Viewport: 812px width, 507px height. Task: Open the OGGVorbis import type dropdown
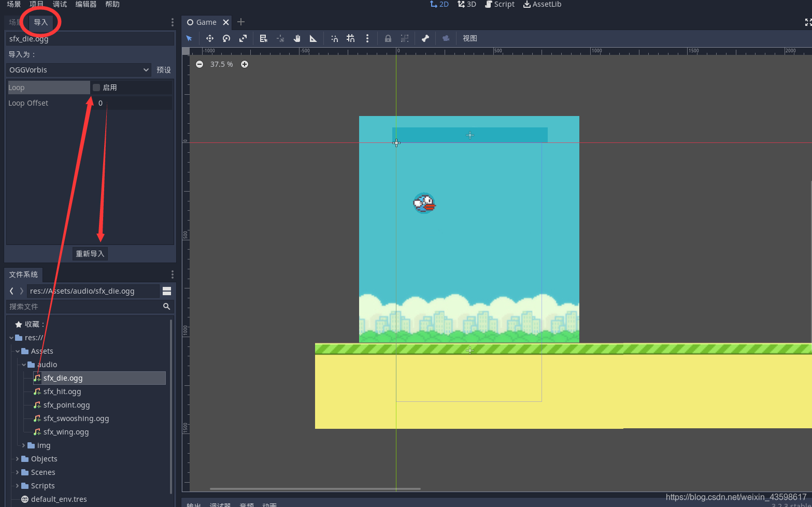(79, 70)
